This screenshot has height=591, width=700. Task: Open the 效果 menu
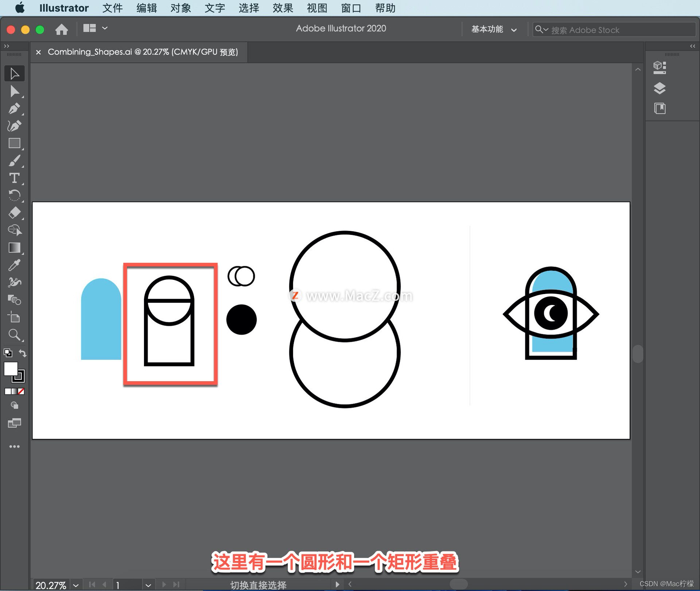coord(283,8)
